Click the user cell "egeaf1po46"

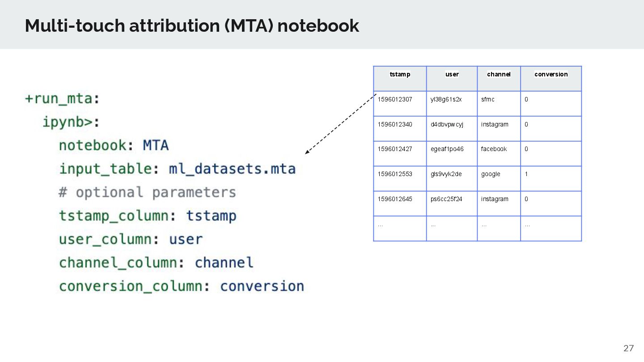tap(452, 154)
